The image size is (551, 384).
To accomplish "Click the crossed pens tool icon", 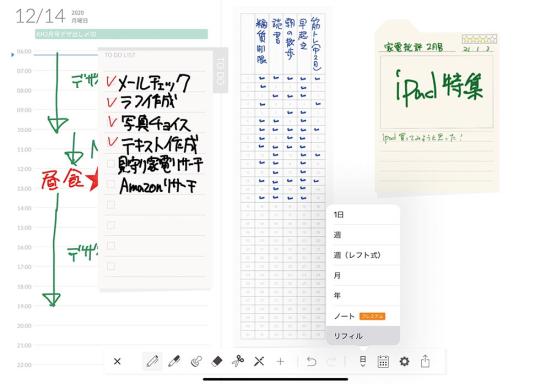I will 259,361.
